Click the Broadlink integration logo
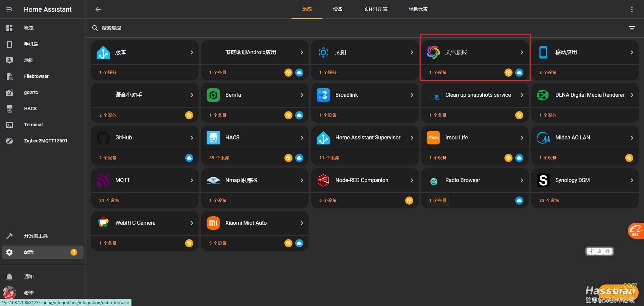The width and height of the screenshot is (644, 306). click(x=323, y=95)
